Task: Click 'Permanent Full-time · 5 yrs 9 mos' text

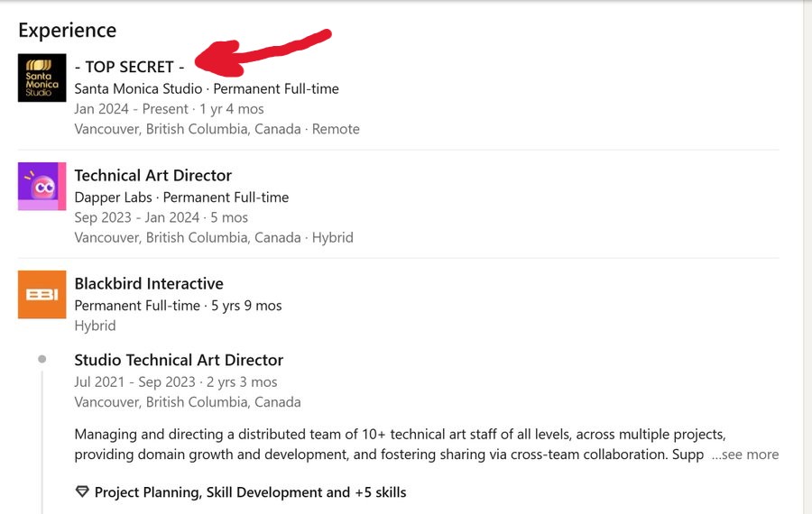Action: click(178, 306)
